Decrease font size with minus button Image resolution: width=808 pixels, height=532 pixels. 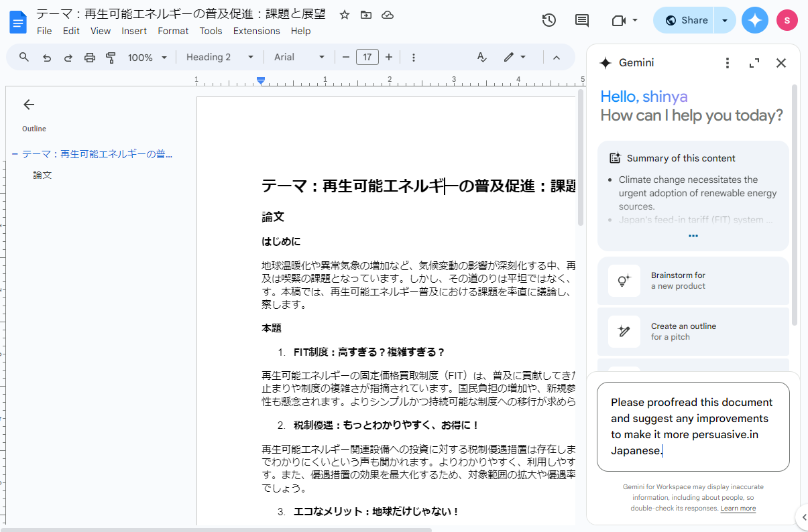(x=346, y=57)
